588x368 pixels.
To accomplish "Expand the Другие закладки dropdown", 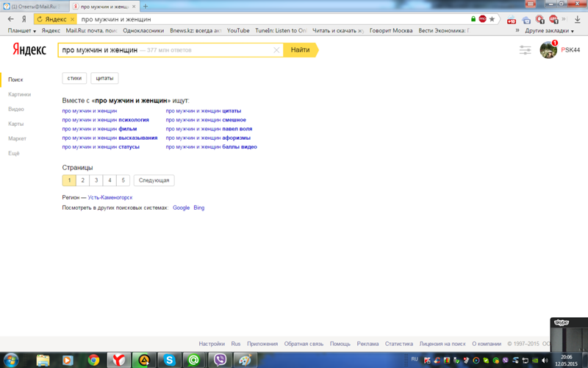I will [549, 30].
